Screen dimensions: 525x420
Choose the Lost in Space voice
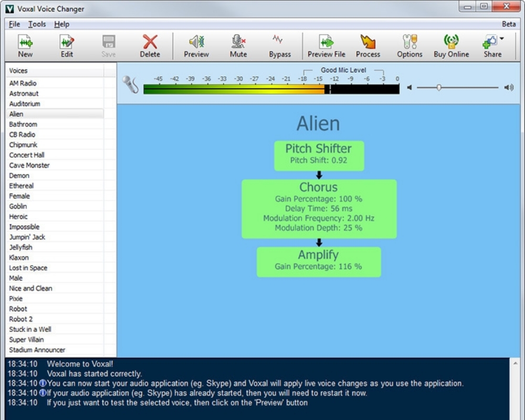(55, 268)
